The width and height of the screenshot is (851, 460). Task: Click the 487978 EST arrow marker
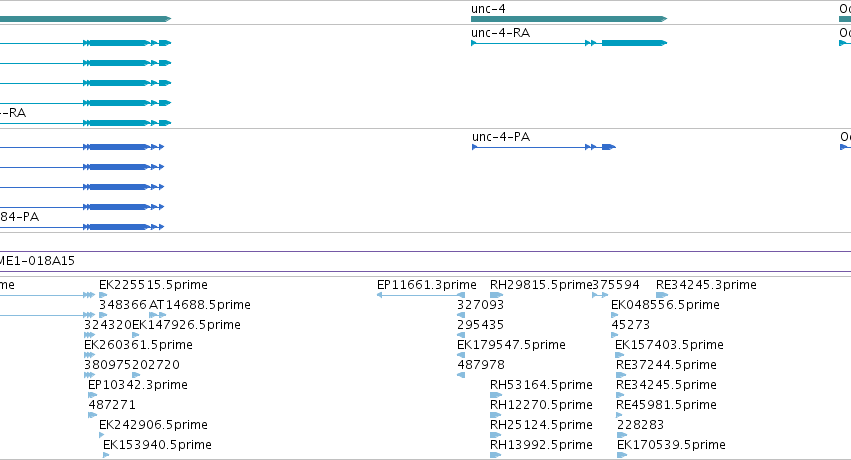coord(461,375)
